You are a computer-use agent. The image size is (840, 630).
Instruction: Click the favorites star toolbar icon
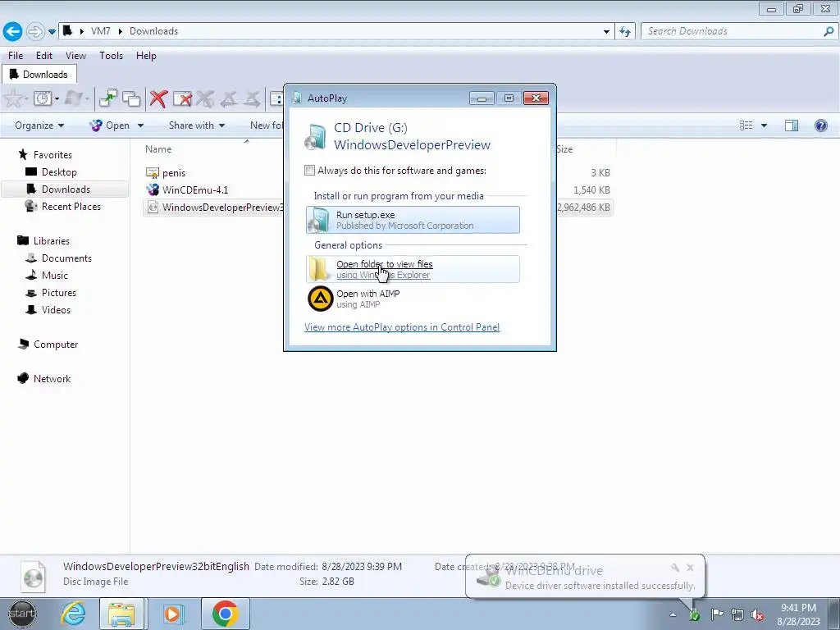click(13, 98)
